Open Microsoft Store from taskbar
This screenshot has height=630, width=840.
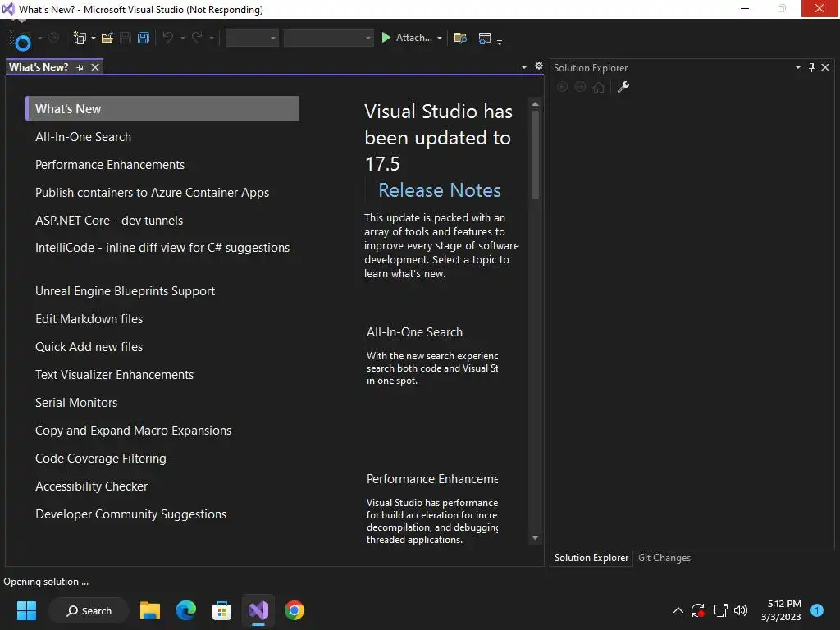221,610
